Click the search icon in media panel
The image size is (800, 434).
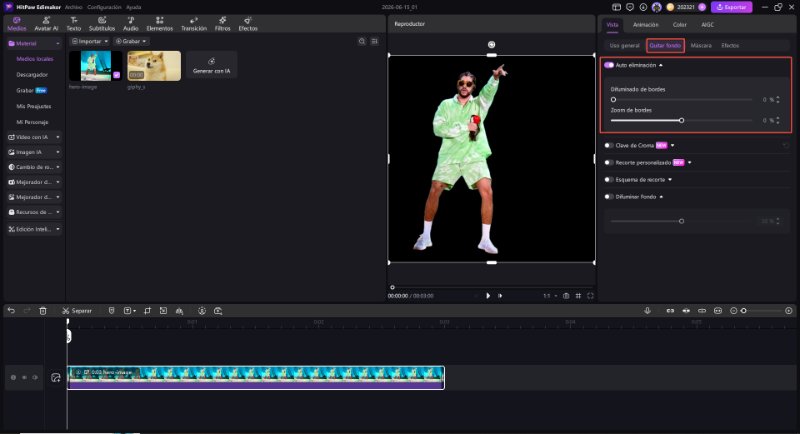pos(362,41)
